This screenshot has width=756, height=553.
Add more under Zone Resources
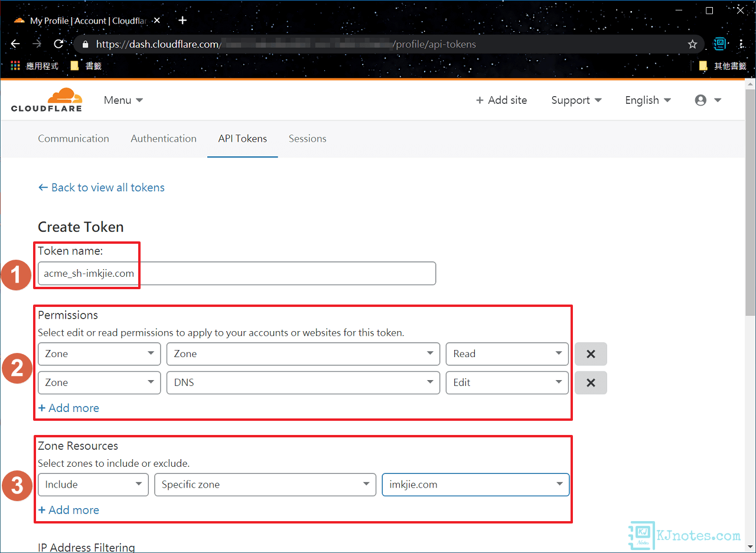69,511
